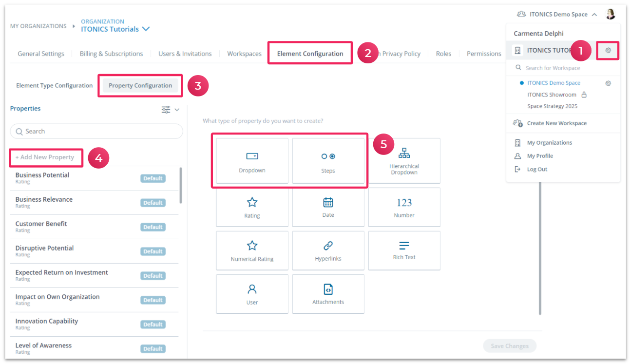Open the Property Configuration sub-tab
This screenshot has height=364, width=630.
coord(140,85)
